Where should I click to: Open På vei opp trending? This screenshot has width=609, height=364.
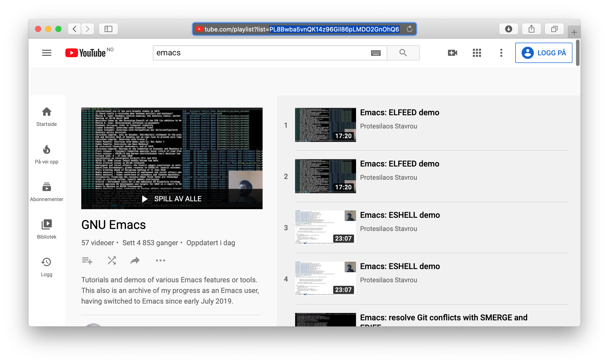(x=47, y=155)
